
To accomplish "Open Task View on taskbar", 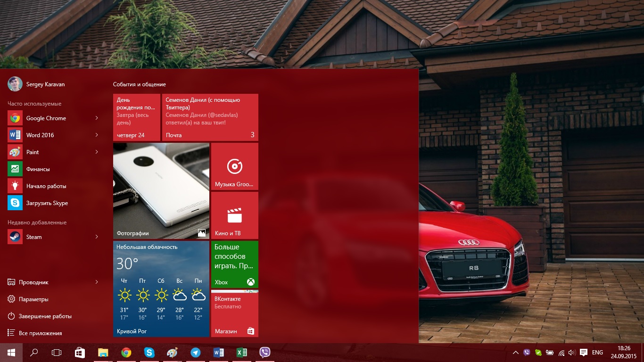I will click(57, 353).
